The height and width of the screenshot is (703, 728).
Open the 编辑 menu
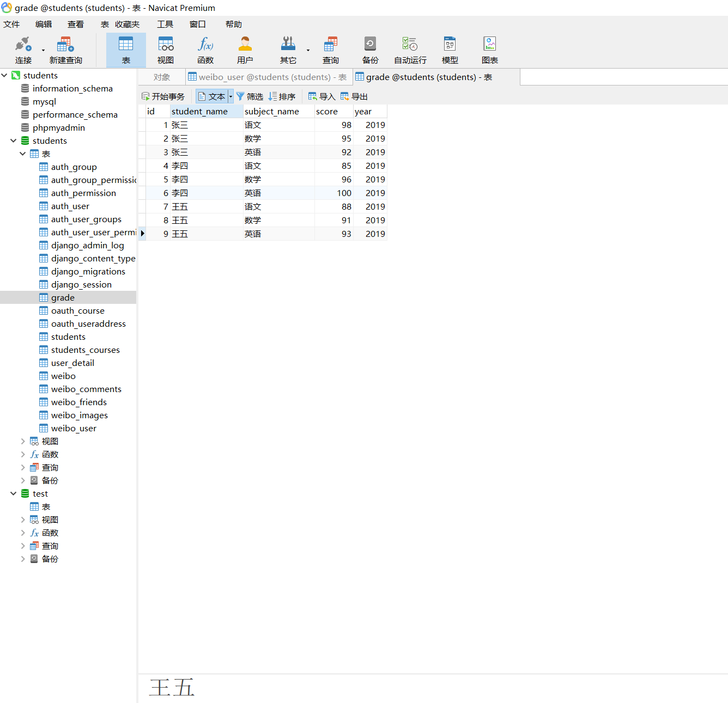(x=44, y=24)
